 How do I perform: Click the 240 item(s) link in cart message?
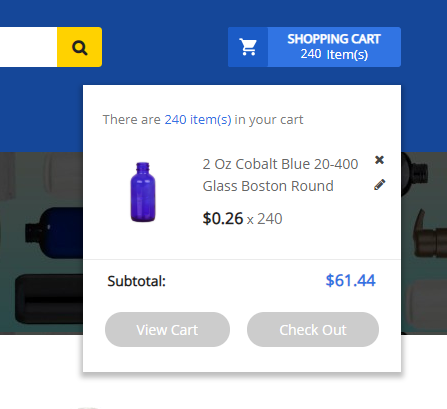(x=198, y=120)
